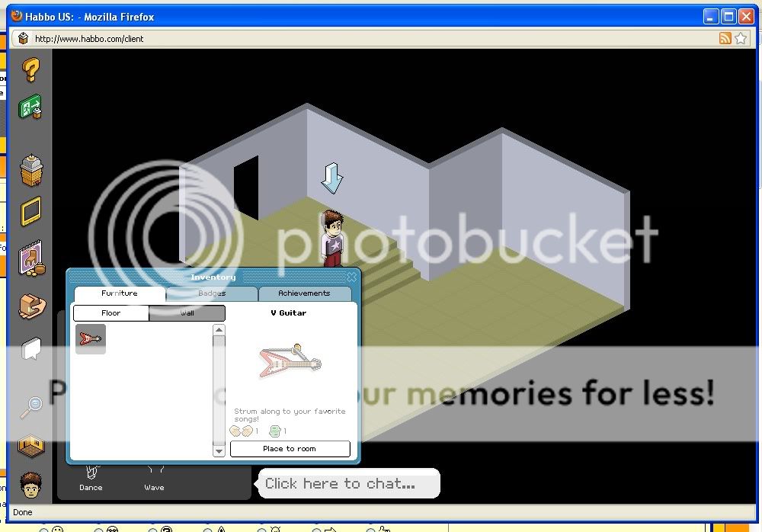Click the Place to room button
The height and width of the screenshot is (532, 762).
point(290,449)
